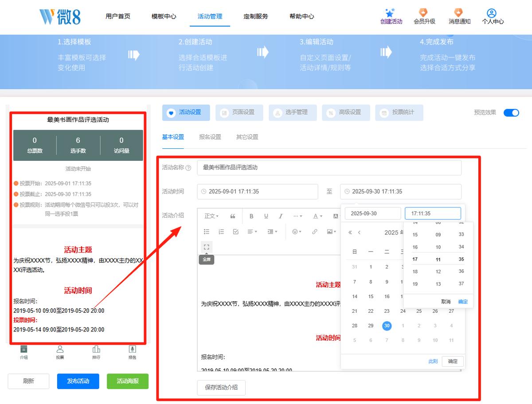Insert a bulleted list
The height and width of the screenshot is (404, 532).
[207, 232]
